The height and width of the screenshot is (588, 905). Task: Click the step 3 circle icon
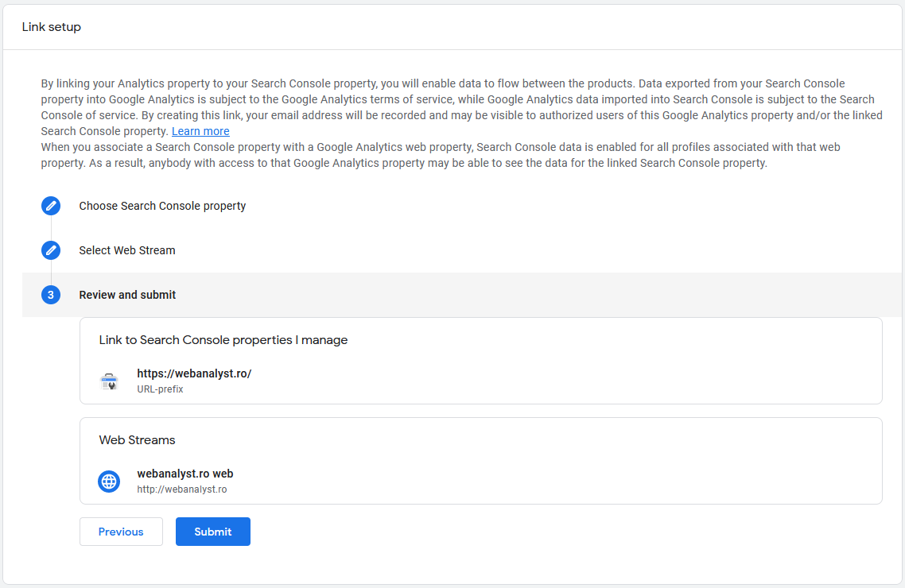pyautogui.click(x=51, y=295)
